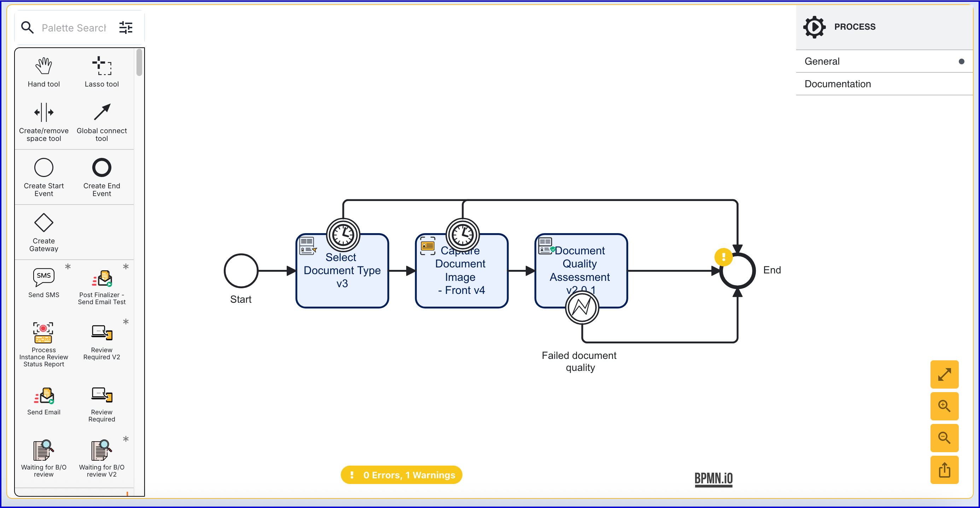Toggle fullscreen with the expand arrows button
Screen dimensions: 980x508
coord(944,374)
